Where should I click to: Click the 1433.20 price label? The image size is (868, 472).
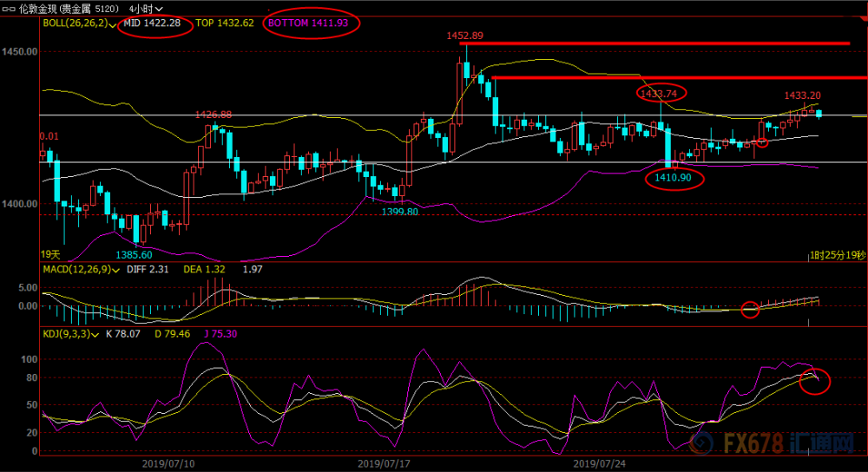click(x=803, y=95)
